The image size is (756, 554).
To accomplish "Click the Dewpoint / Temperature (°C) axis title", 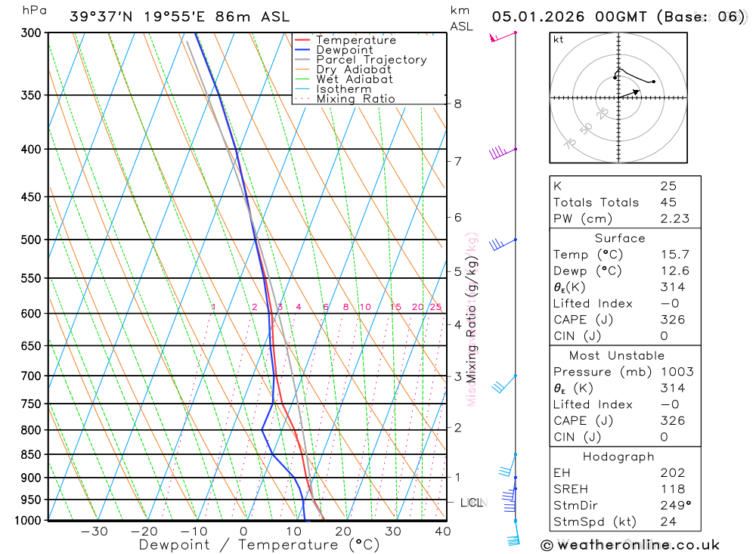I will tap(259, 545).
